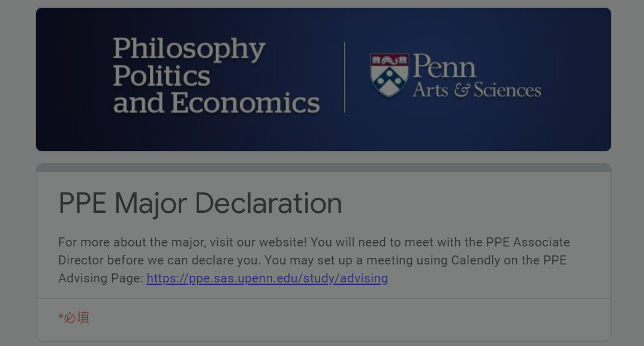Click "and Economics" in the header banner

point(216,103)
